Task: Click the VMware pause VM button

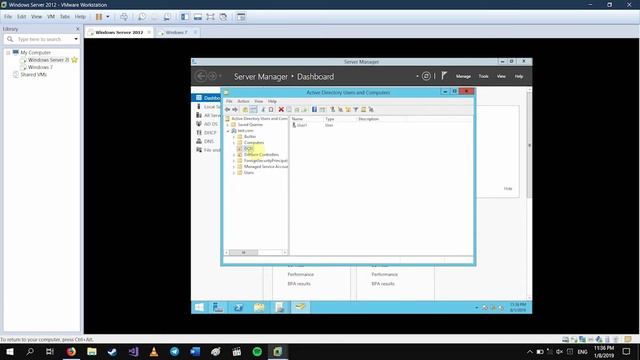Action: [x=99, y=17]
